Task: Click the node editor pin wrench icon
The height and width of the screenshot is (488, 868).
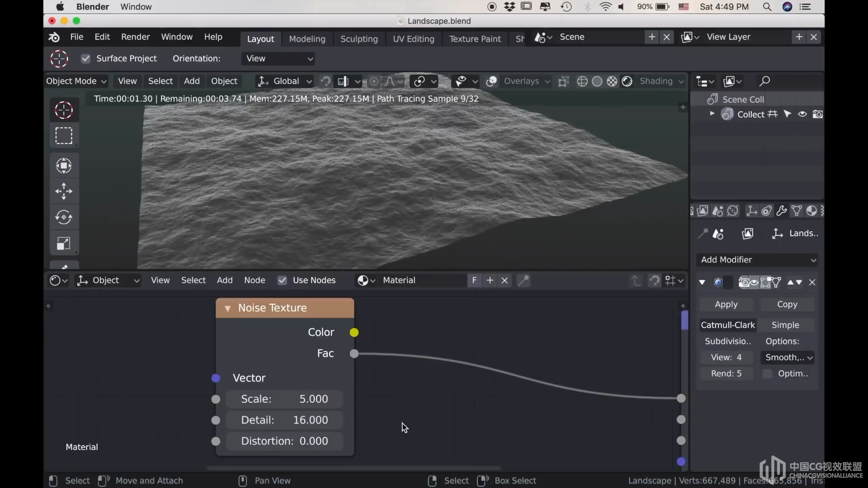Action: (x=524, y=281)
